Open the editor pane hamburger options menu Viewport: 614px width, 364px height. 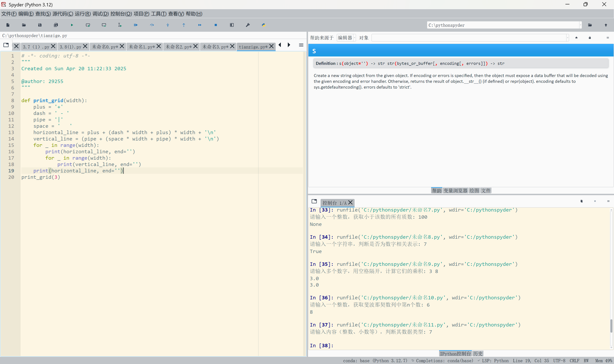[x=301, y=45]
